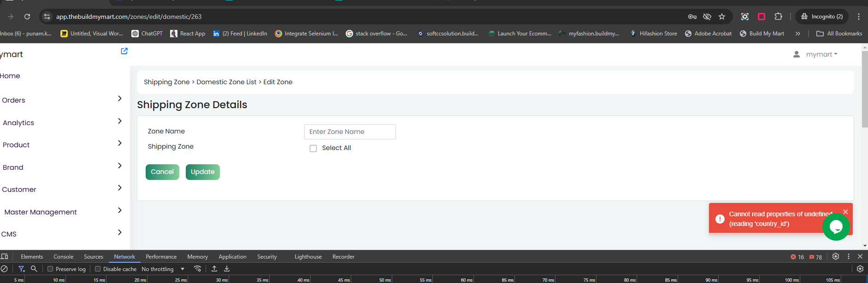Open the Chrome three-dot menu

[x=858, y=17]
